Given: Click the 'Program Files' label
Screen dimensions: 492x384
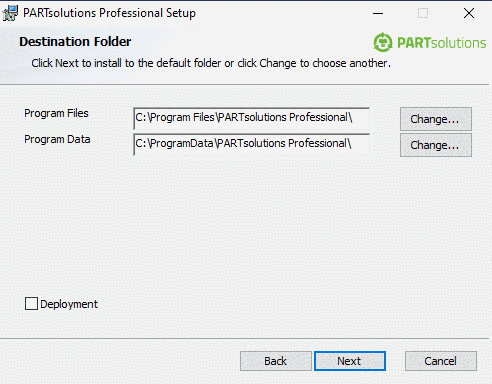Looking at the screenshot, I should click(56, 113).
